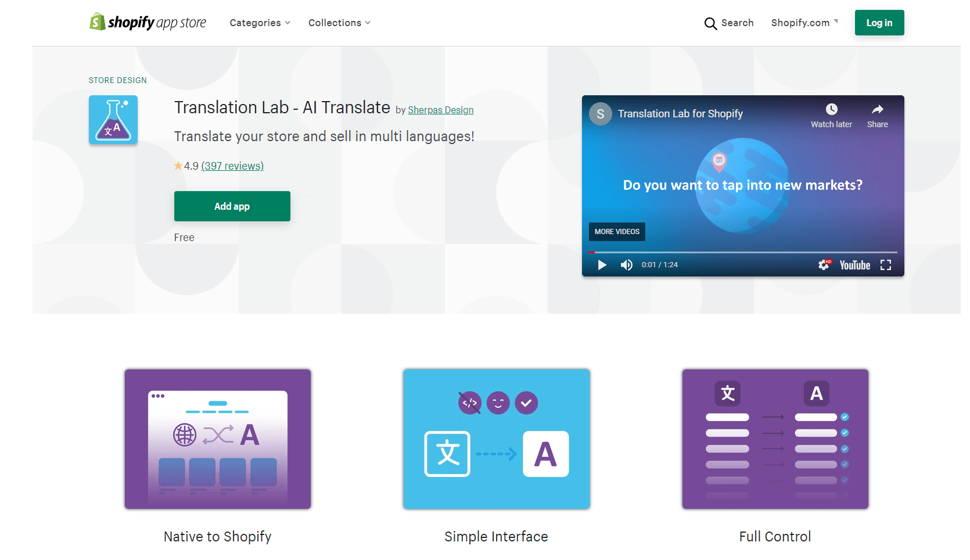Click the Watch later clock icon
This screenshot has width=970, height=560.
click(832, 109)
